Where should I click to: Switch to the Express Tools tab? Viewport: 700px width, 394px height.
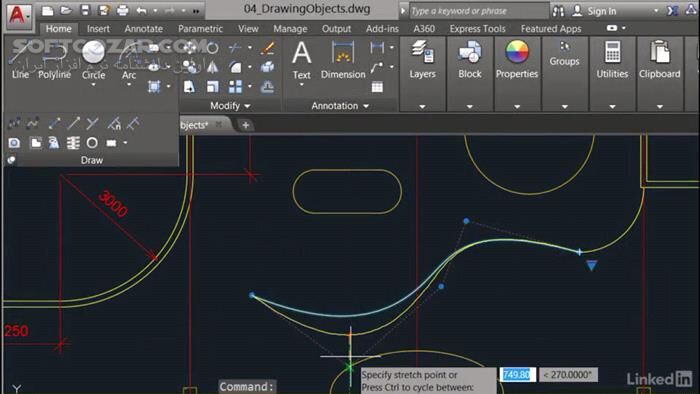(478, 29)
